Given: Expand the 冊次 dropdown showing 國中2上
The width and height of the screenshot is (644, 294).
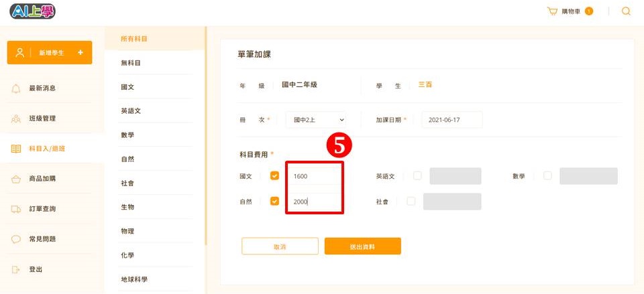Looking at the screenshot, I should (x=315, y=120).
